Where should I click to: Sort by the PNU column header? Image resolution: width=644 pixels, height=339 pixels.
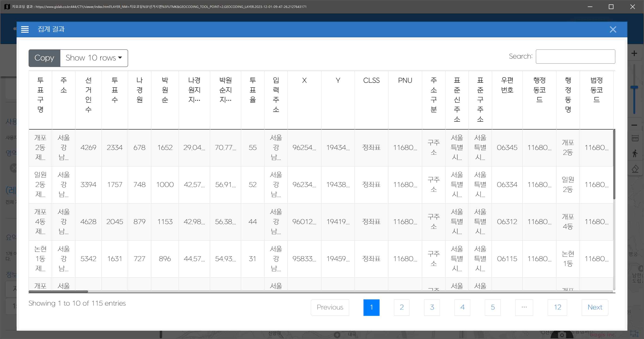(405, 100)
